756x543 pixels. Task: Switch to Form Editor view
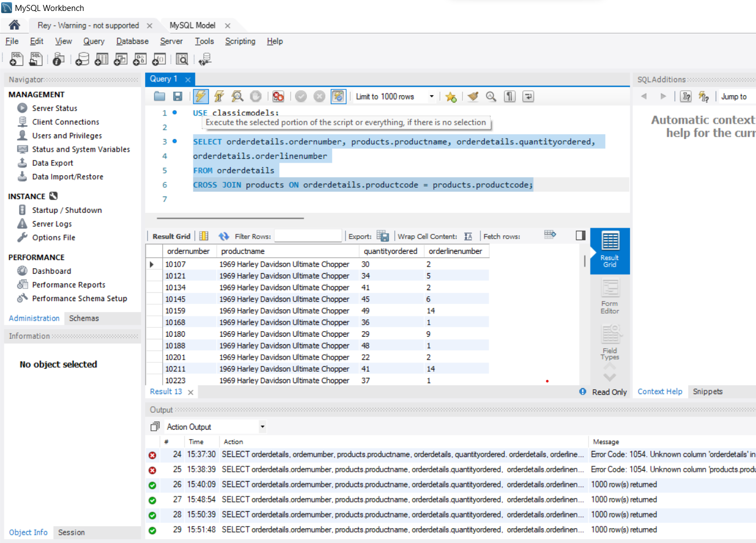point(610,297)
